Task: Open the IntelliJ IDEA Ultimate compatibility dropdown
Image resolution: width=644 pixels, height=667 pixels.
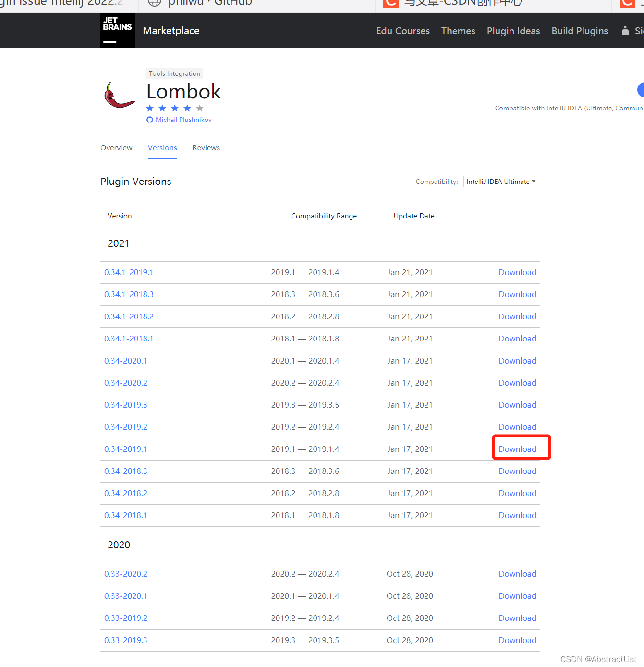Action: pyautogui.click(x=501, y=182)
